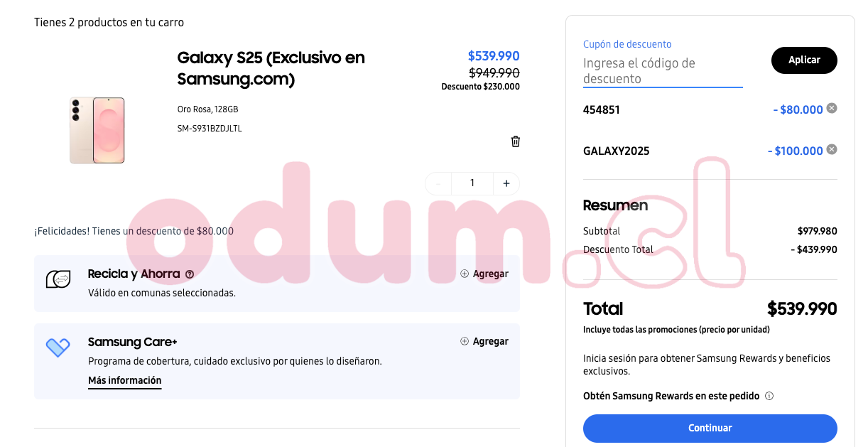Apply the coupon with Aplicar button
This screenshot has height=447, width=868.
pyautogui.click(x=804, y=60)
